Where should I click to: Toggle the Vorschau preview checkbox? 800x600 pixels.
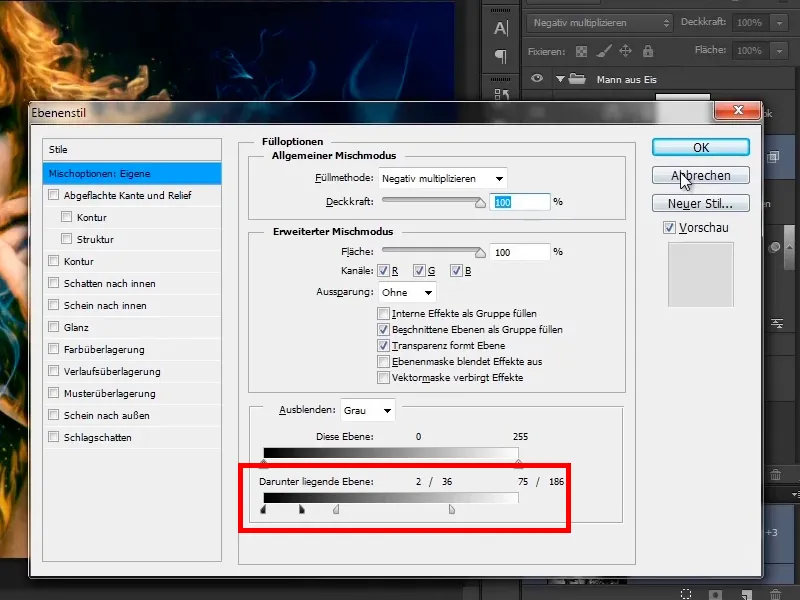coord(669,228)
